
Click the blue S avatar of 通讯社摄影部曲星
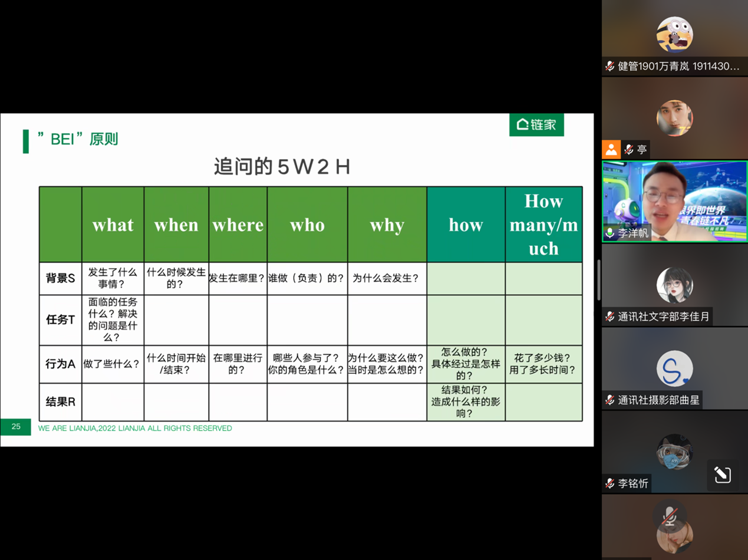coord(674,368)
